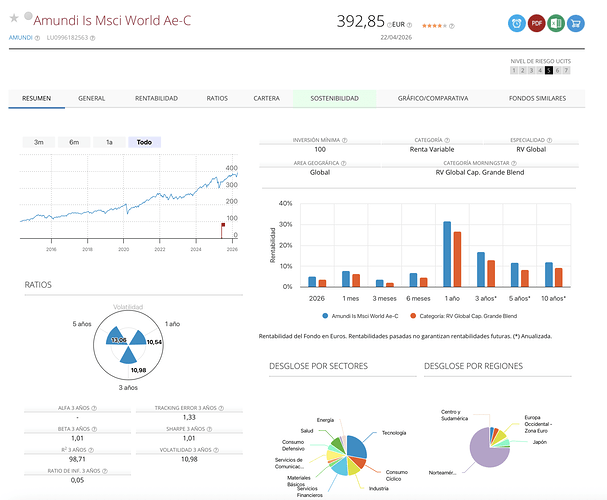Open help icon beside star rating
This screenshot has height=500, width=607.
coord(451,26)
